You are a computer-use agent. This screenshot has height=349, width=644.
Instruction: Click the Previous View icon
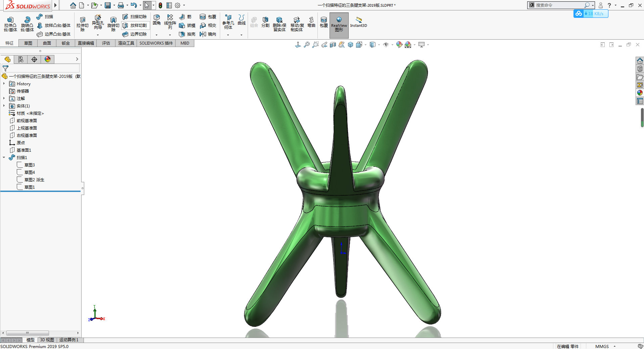point(324,45)
